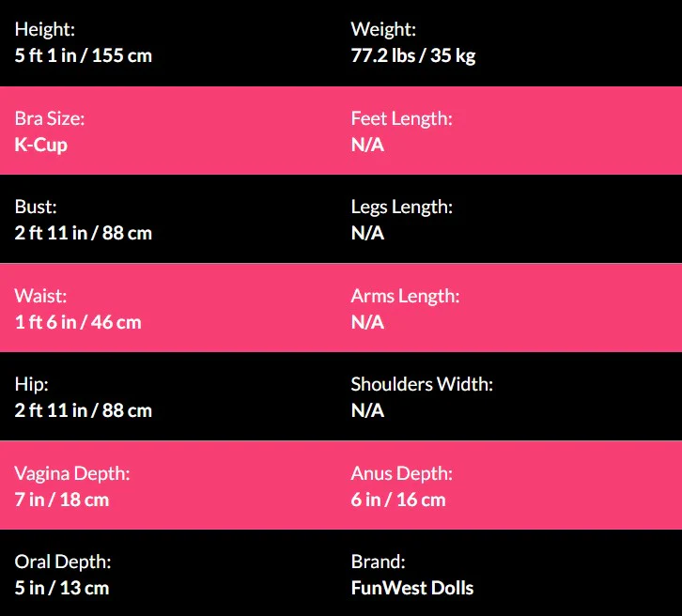Click the Shoulders Width label
Screen dimensions: 682x616
[x=422, y=385]
